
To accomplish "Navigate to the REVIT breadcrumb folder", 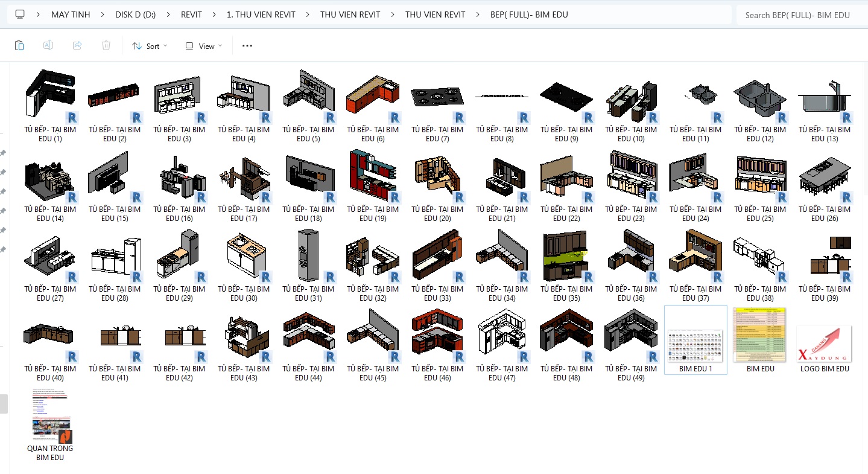I will [x=191, y=14].
